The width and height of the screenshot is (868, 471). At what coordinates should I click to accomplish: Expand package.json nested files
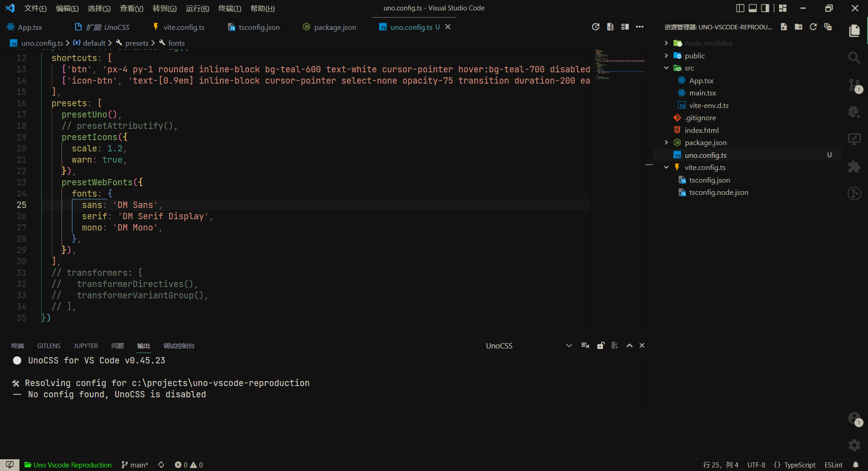(666, 142)
